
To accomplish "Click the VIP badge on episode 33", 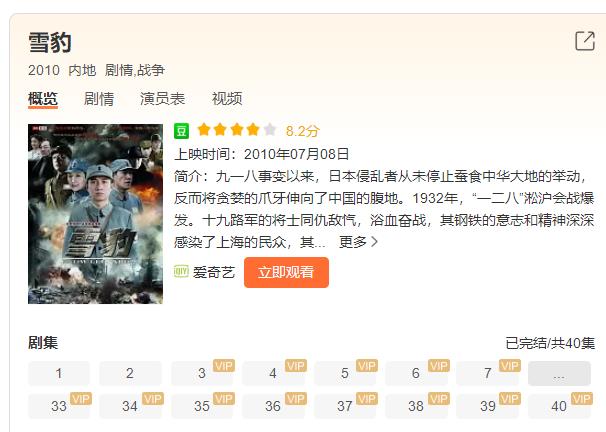I will [x=81, y=398].
